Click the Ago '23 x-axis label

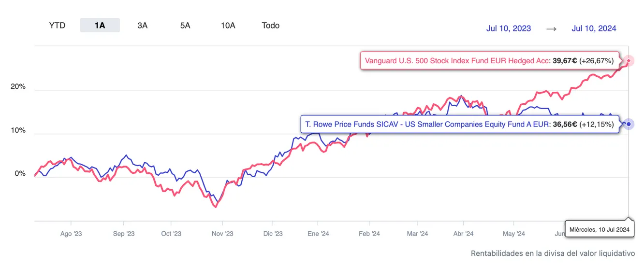point(71,234)
